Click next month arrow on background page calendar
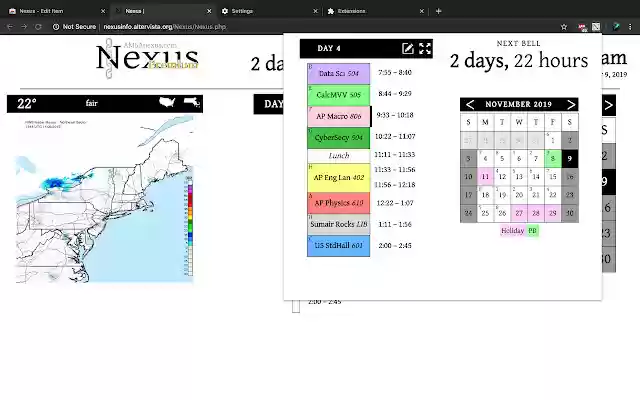This screenshot has width=640, height=400. click(609, 105)
